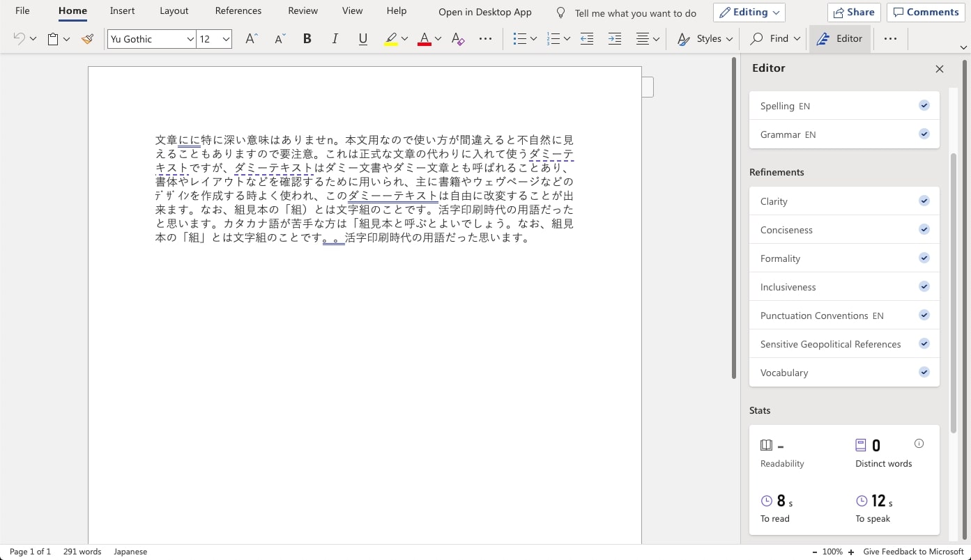Image resolution: width=971 pixels, height=560 pixels.
Task: Toggle the Clarity refinement off
Action: tap(924, 201)
